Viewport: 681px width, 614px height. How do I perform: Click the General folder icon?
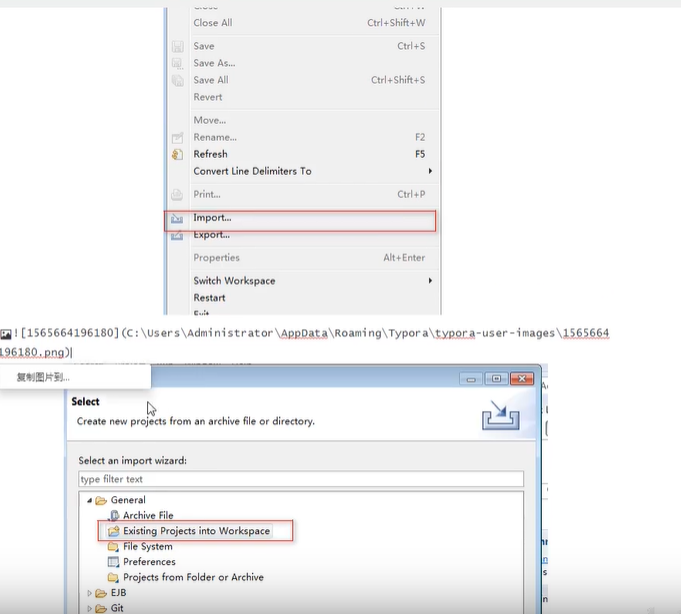tap(101, 500)
